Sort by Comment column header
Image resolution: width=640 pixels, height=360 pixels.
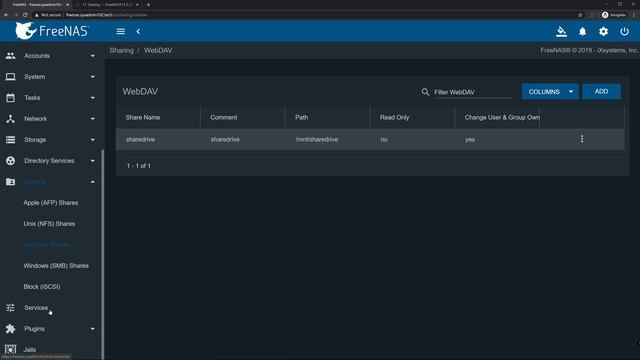click(224, 118)
